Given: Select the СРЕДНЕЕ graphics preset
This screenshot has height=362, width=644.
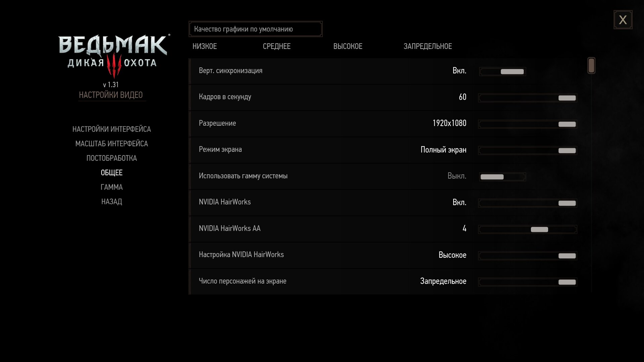Looking at the screenshot, I should click(277, 46).
